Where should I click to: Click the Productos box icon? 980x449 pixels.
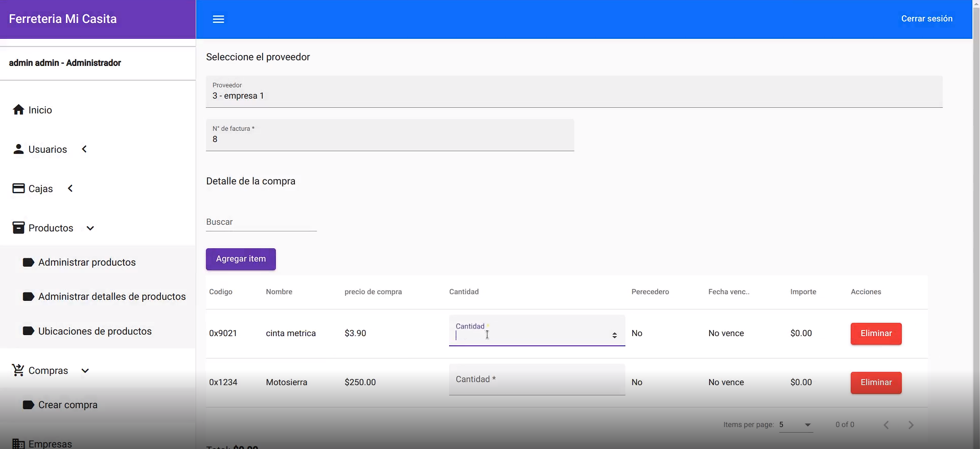18,228
